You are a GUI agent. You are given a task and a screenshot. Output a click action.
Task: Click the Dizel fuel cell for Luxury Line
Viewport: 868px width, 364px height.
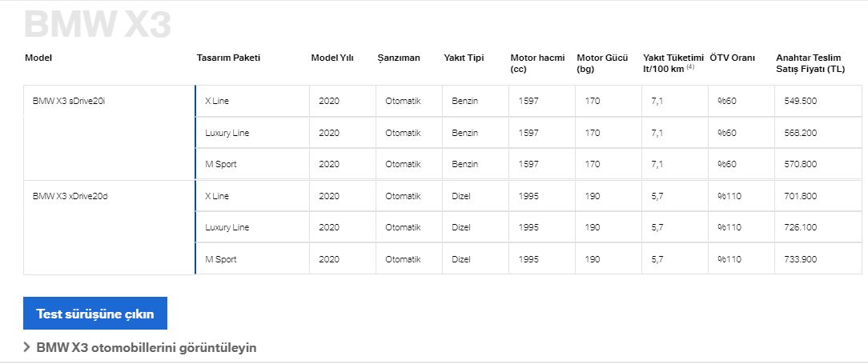pos(476,227)
